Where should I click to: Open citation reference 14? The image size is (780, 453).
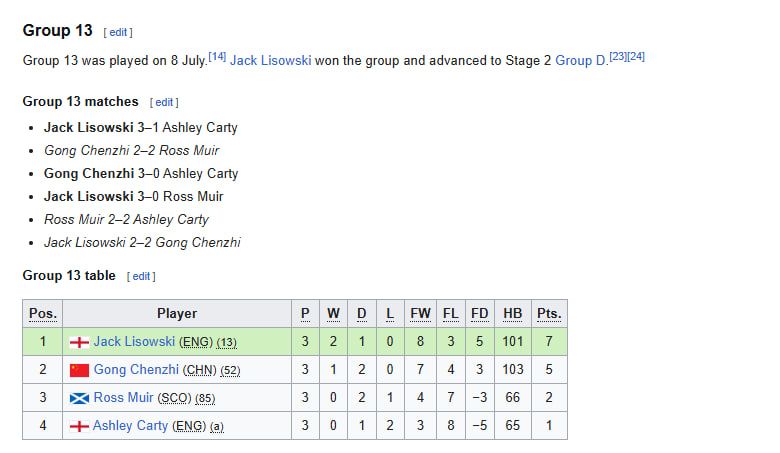[217, 57]
